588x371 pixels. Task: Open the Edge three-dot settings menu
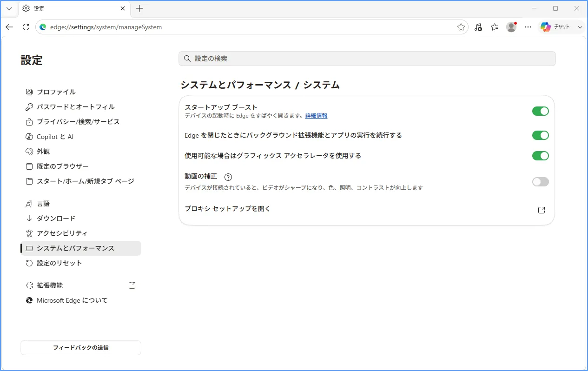(x=528, y=27)
